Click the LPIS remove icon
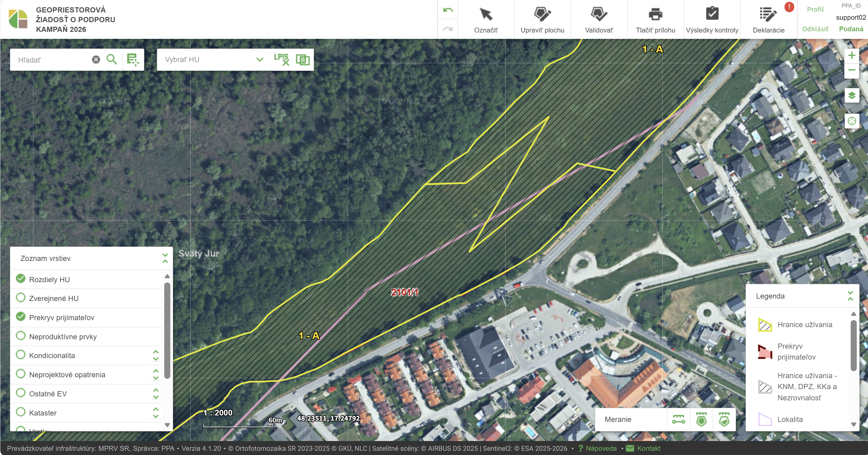 coord(281,60)
